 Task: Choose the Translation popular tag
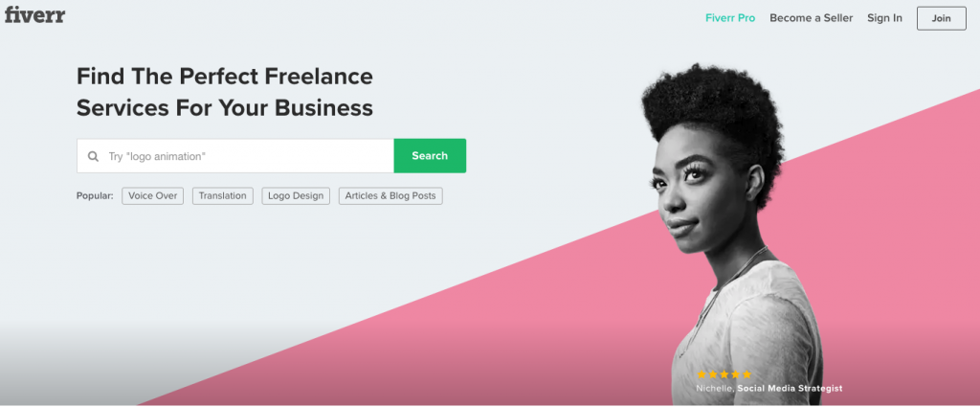[x=222, y=195]
